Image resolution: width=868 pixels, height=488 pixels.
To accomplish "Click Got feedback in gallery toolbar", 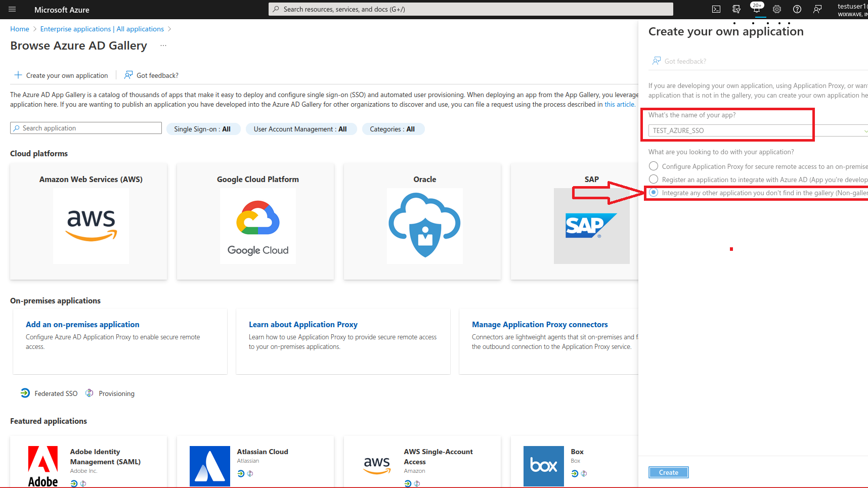I will coord(152,75).
